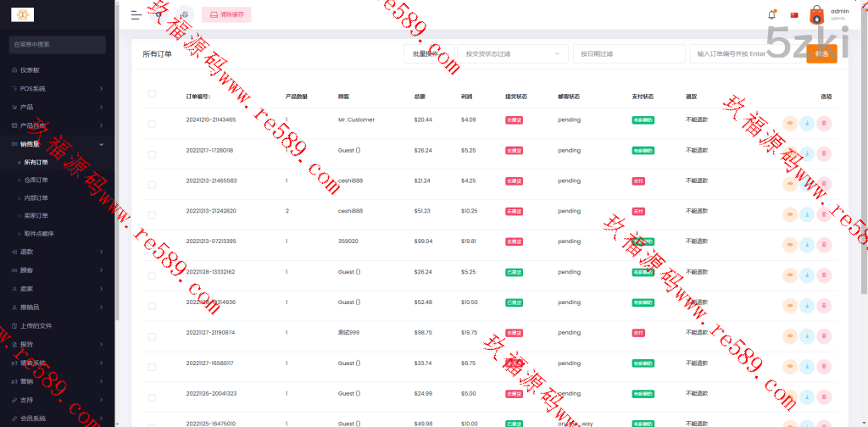This screenshot has height=427, width=868.
Task: Click the 按日期过滤 date filter field
Action: click(628, 53)
